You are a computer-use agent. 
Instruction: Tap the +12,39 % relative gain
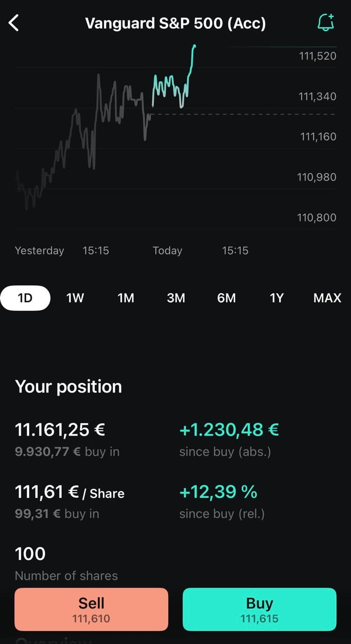[x=218, y=492]
